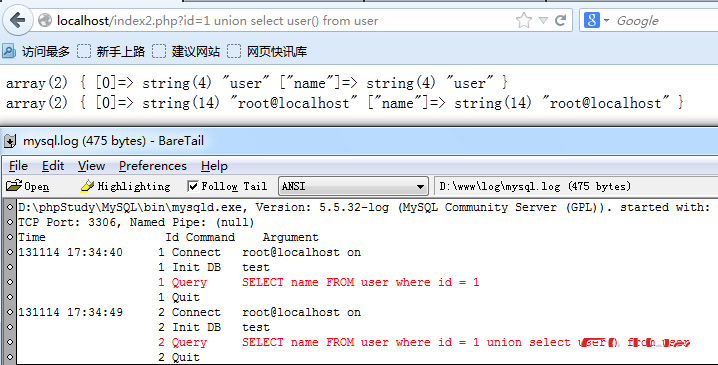Click the marker beside '1 Init DB' row
Viewport: 718px width, 365px height.
10,267
